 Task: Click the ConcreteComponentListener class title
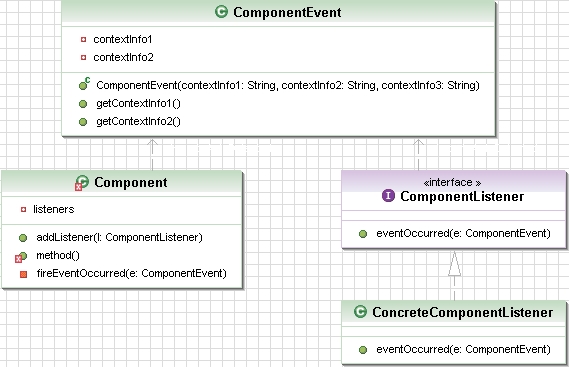(463, 312)
